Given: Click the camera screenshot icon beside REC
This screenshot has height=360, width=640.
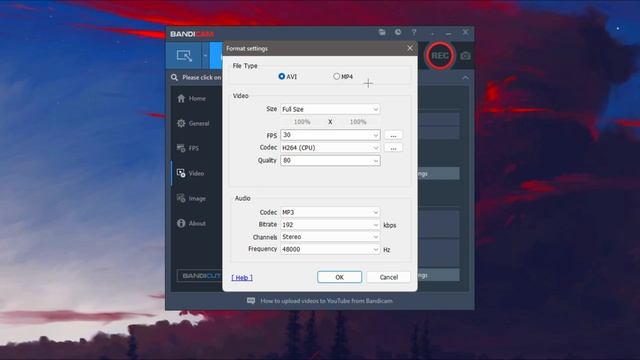Looking at the screenshot, I should 465,56.
